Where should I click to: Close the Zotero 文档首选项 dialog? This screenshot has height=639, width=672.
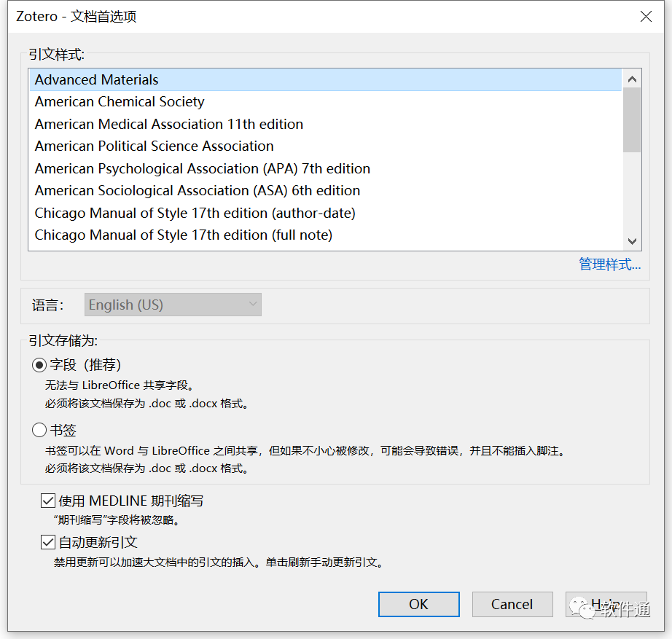646,16
